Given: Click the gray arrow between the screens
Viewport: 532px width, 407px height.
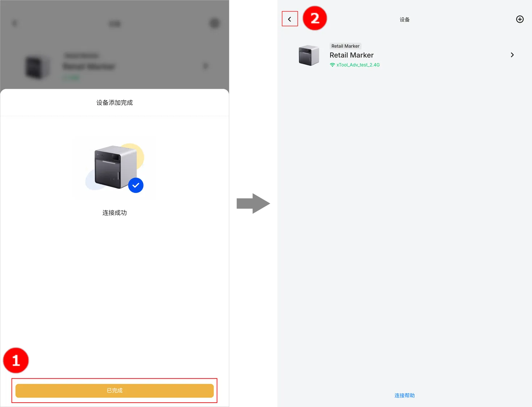Looking at the screenshot, I should point(253,203).
